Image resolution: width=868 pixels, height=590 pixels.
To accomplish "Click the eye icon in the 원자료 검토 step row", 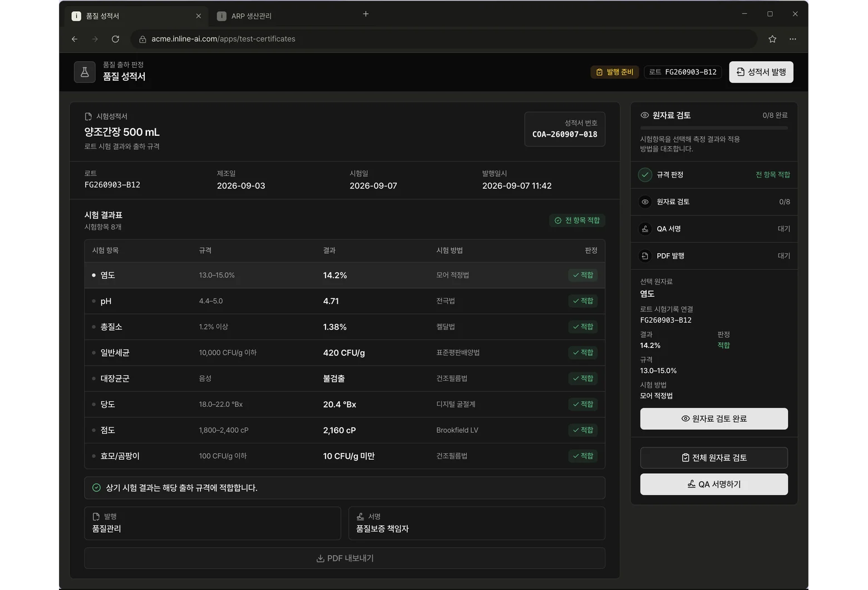I will tap(645, 202).
